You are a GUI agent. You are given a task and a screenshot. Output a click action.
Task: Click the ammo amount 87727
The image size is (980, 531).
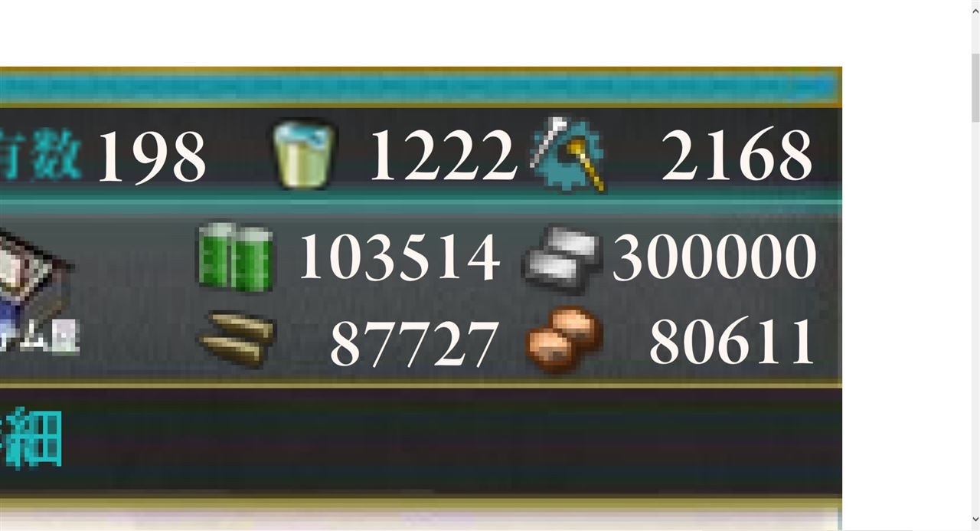point(414,344)
